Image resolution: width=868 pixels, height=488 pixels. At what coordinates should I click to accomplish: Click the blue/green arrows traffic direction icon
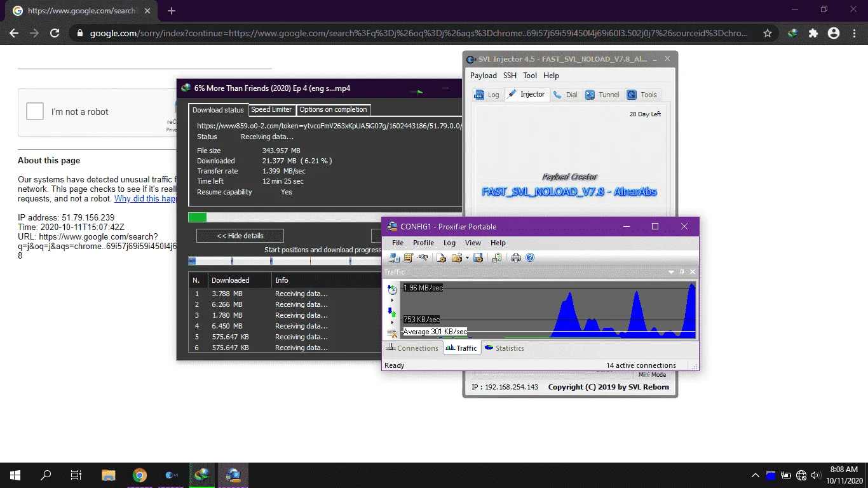392,312
